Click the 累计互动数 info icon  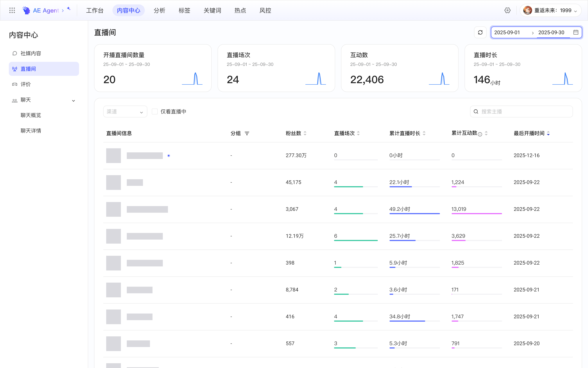click(x=480, y=134)
